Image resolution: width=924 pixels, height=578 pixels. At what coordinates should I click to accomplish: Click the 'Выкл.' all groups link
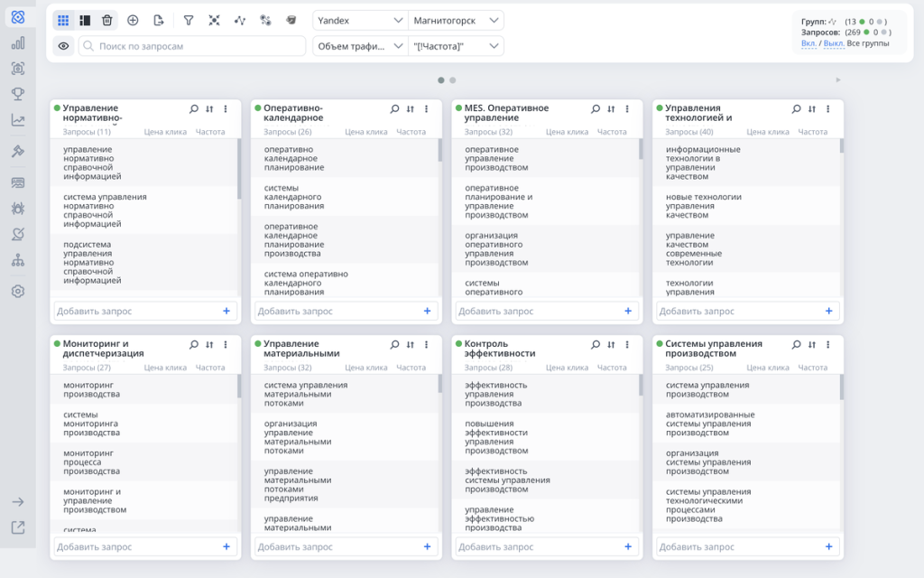click(x=834, y=43)
